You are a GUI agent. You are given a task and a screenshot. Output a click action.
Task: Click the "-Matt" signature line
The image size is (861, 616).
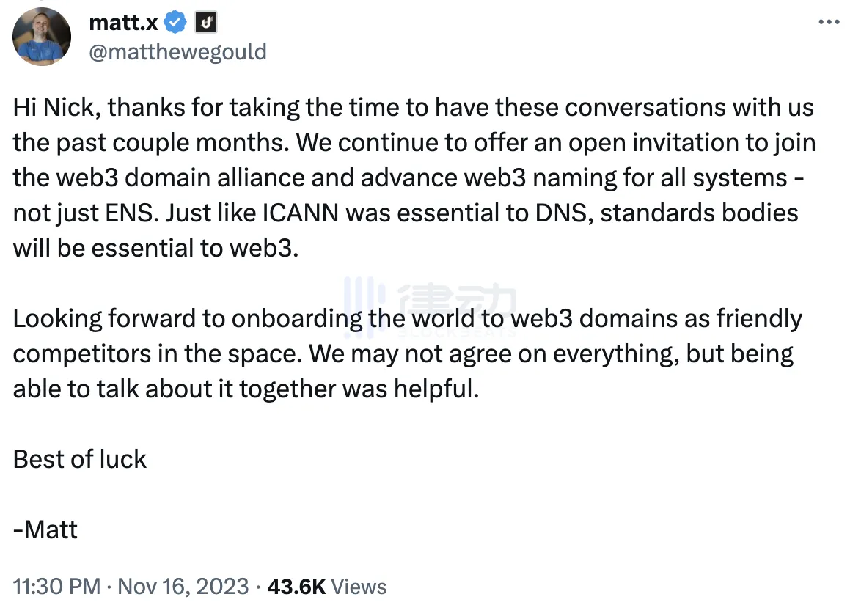tap(45, 529)
